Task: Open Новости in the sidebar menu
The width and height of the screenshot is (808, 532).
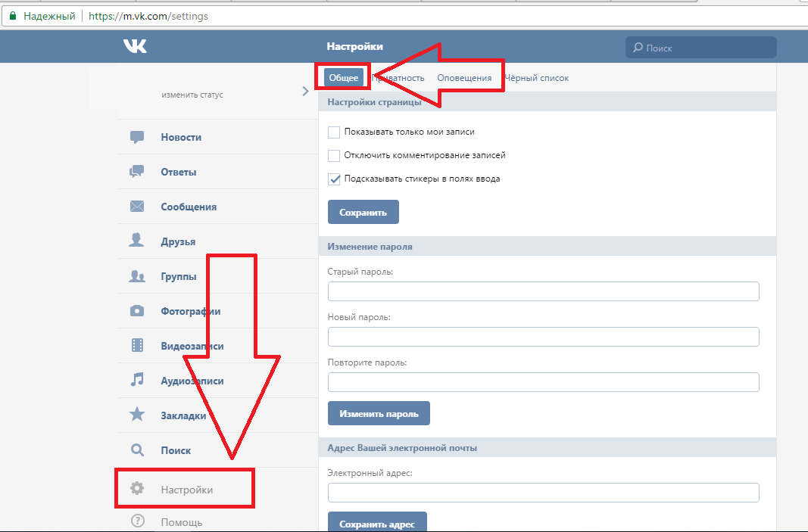Action: point(218,137)
